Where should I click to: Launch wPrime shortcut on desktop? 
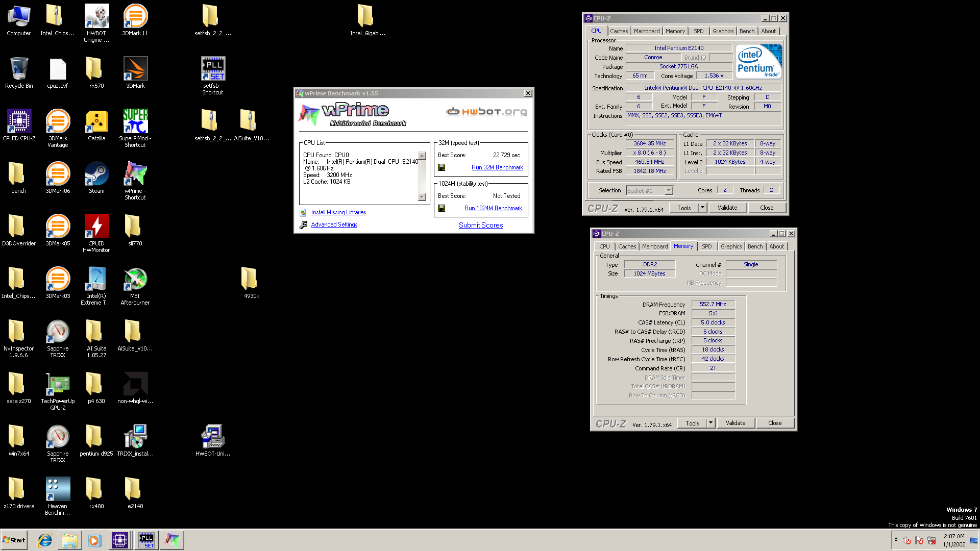[x=135, y=181]
